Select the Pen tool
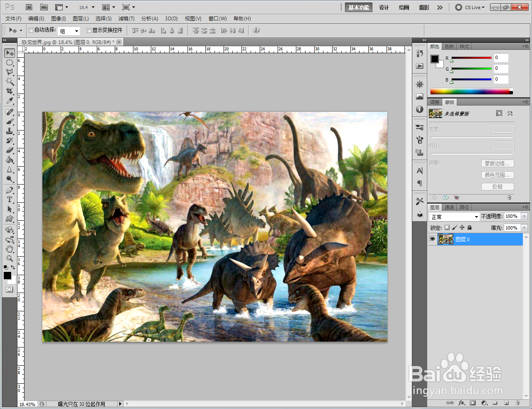Image resolution: width=532 pixels, height=409 pixels. (10, 190)
